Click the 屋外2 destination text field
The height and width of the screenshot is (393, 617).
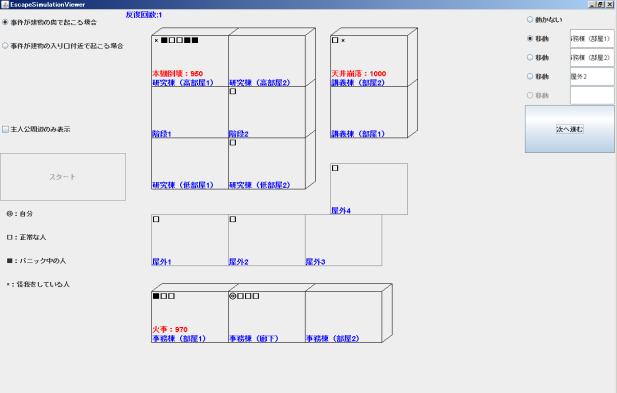point(592,76)
